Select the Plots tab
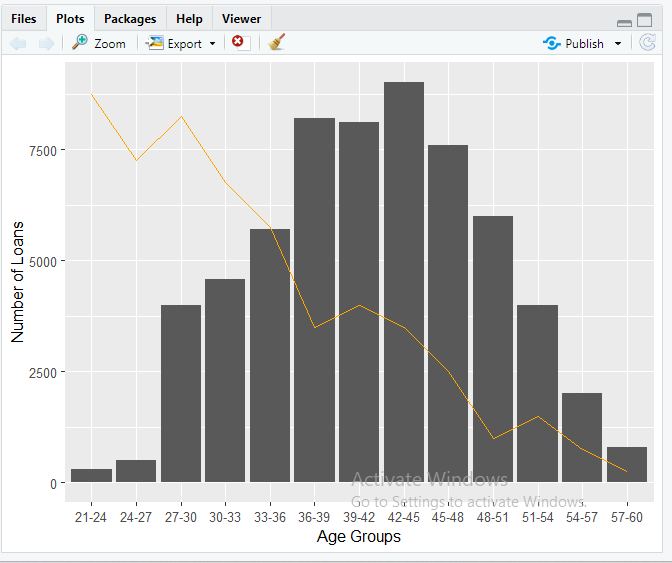 click(70, 19)
